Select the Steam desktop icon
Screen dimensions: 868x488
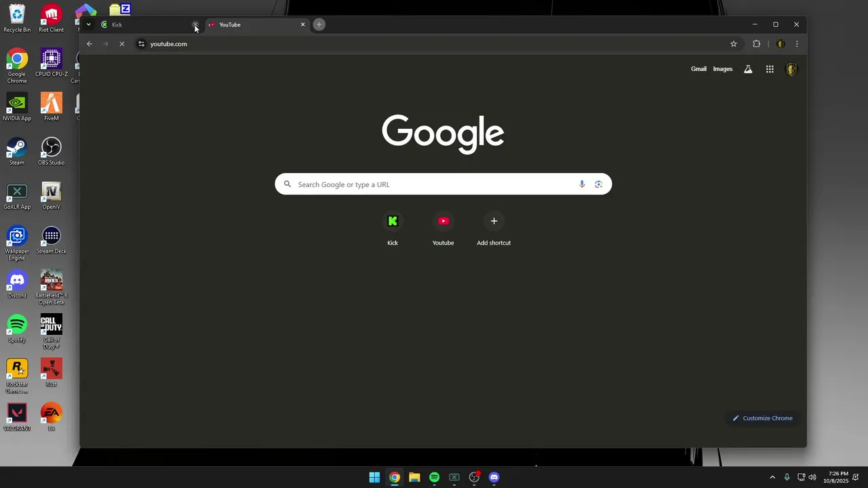(17, 152)
